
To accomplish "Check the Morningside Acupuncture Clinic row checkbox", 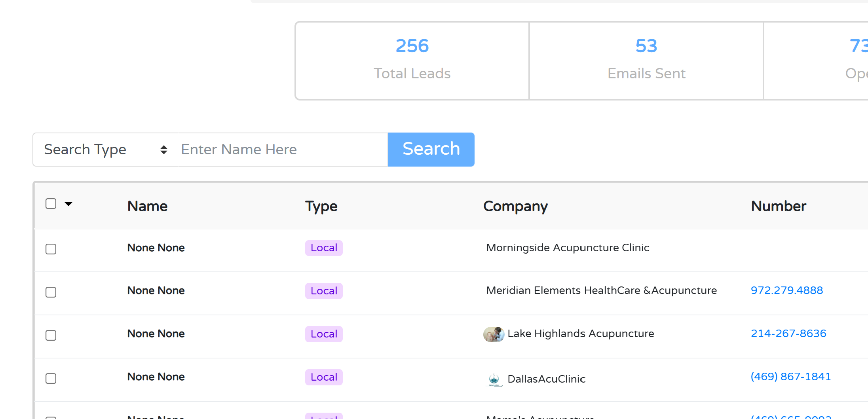I will (51, 249).
